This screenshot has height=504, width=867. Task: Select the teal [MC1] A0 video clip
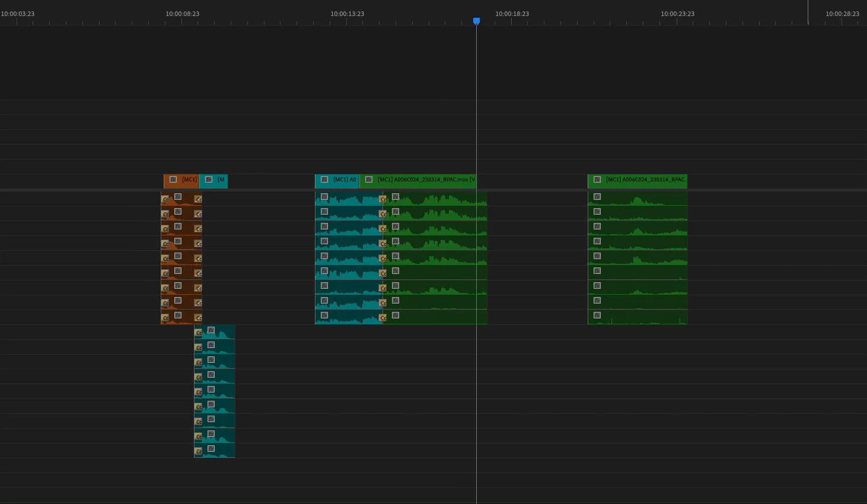(x=337, y=181)
